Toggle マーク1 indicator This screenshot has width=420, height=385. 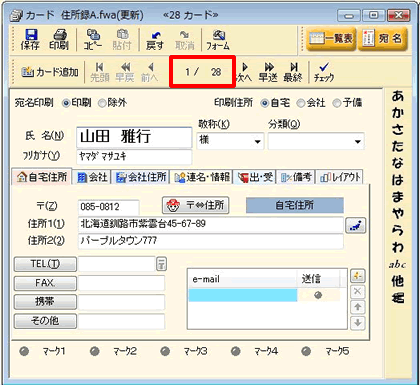pyautogui.click(x=24, y=351)
